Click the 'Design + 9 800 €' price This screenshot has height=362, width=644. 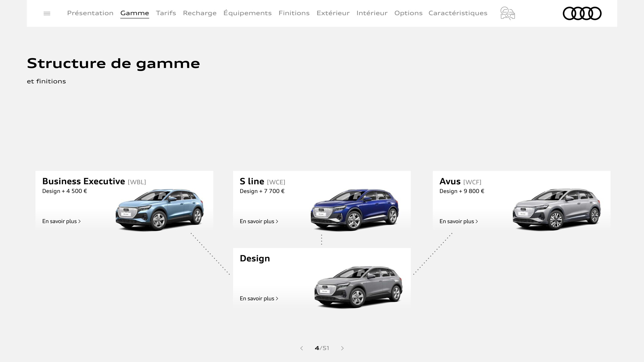[462, 191]
